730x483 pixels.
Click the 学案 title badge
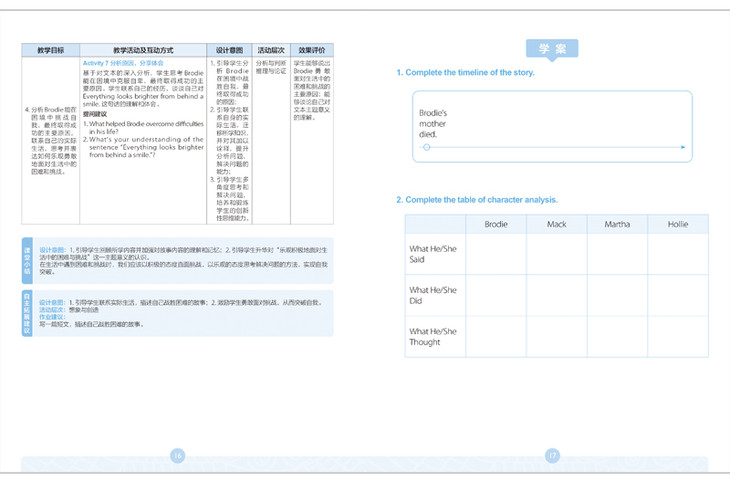(x=551, y=49)
